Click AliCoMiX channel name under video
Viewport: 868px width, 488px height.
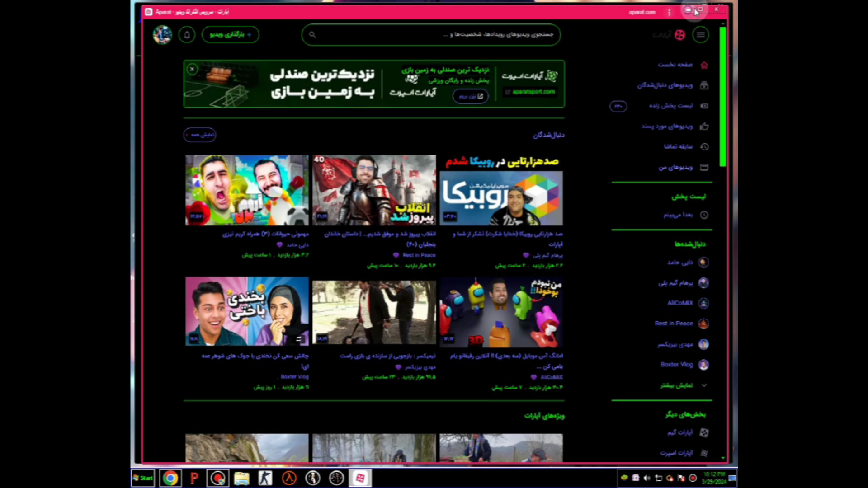(551, 377)
